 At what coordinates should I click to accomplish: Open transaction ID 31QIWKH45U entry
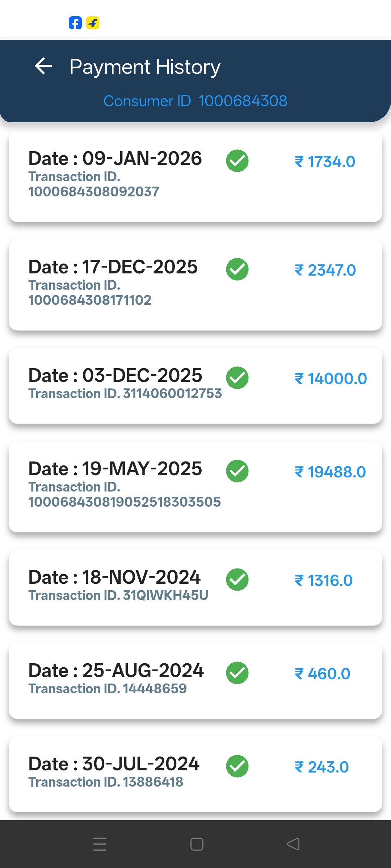118,595
